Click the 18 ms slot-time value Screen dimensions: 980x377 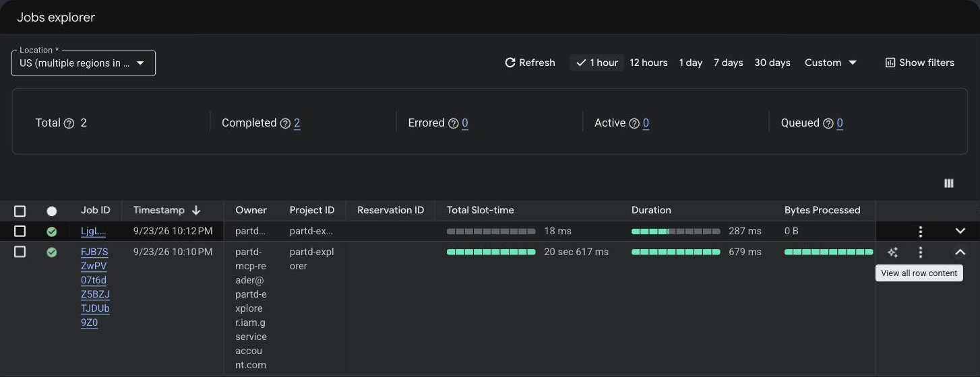click(557, 231)
